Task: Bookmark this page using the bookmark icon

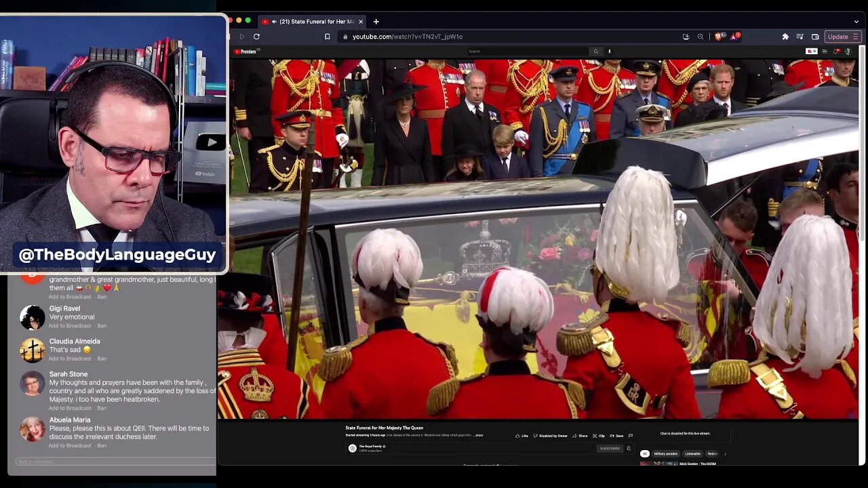Action: (x=327, y=37)
